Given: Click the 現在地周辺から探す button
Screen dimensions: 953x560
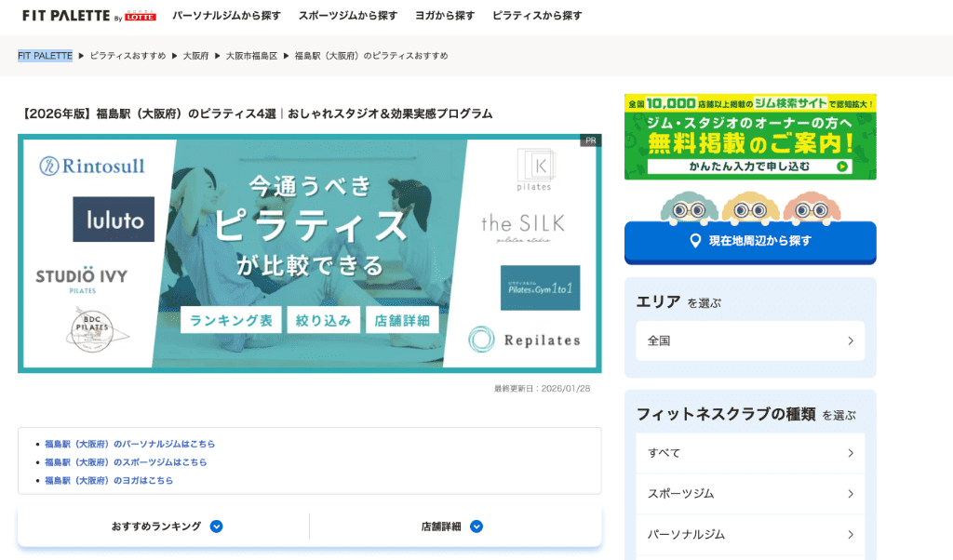Looking at the screenshot, I should [749, 241].
